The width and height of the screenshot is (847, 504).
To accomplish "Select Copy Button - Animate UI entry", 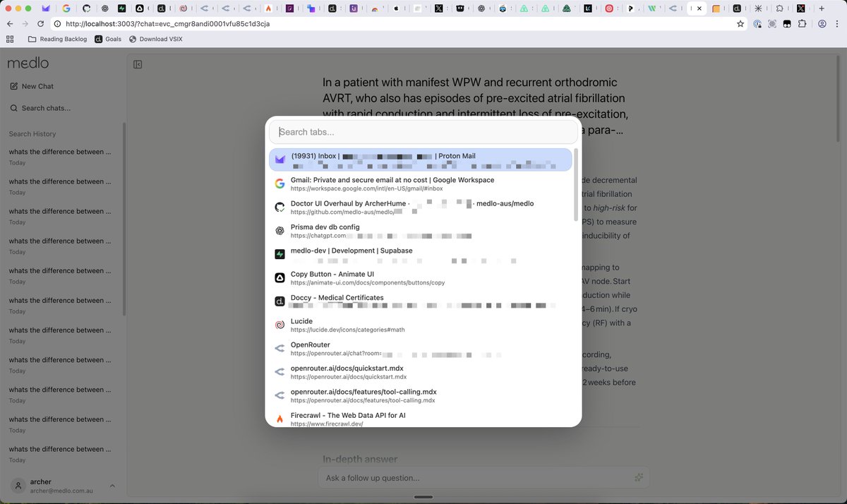I will click(421, 277).
